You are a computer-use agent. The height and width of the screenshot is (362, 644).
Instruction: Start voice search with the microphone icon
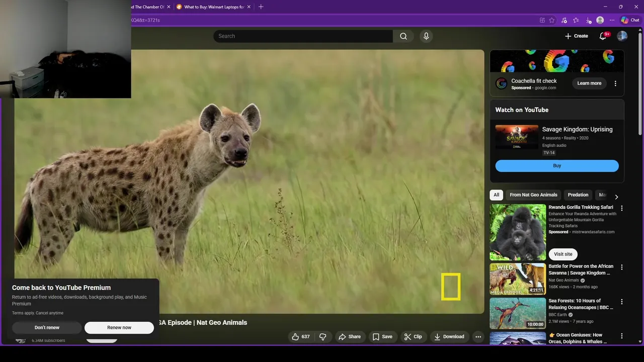click(x=426, y=36)
